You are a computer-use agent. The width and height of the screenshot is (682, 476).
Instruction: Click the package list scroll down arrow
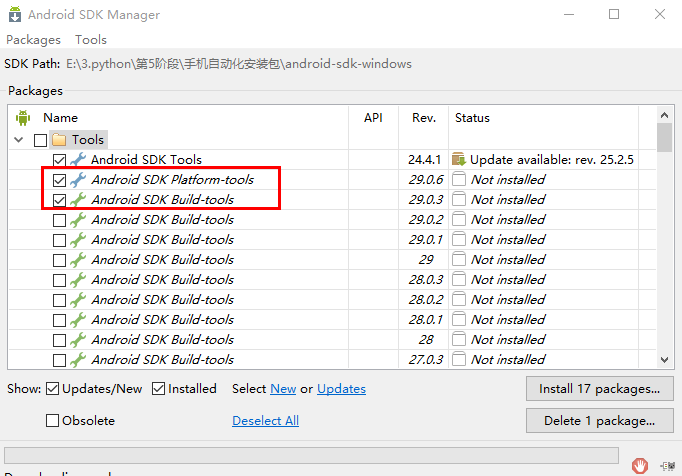[x=664, y=360]
